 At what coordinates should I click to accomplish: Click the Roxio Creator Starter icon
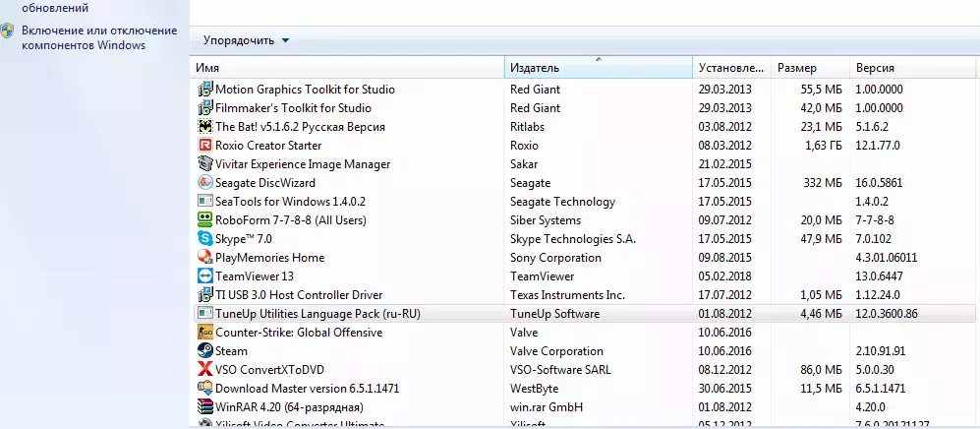pos(205,145)
